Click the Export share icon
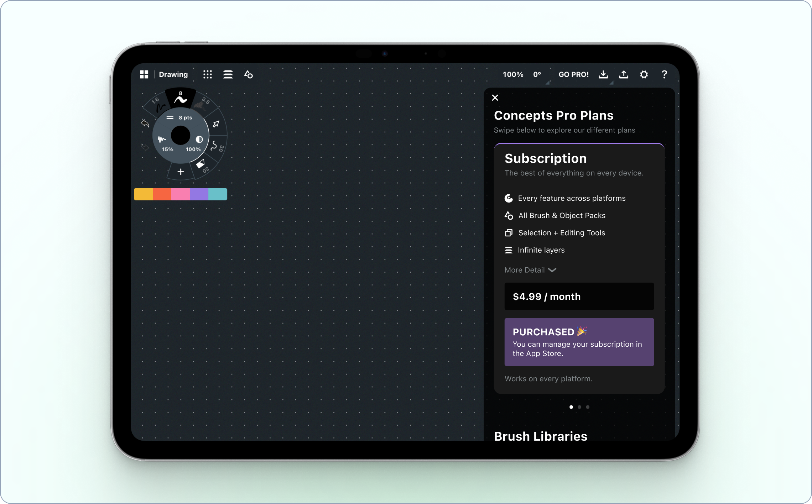The width and height of the screenshot is (812, 504). pyautogui.click(x=624, y=74)
